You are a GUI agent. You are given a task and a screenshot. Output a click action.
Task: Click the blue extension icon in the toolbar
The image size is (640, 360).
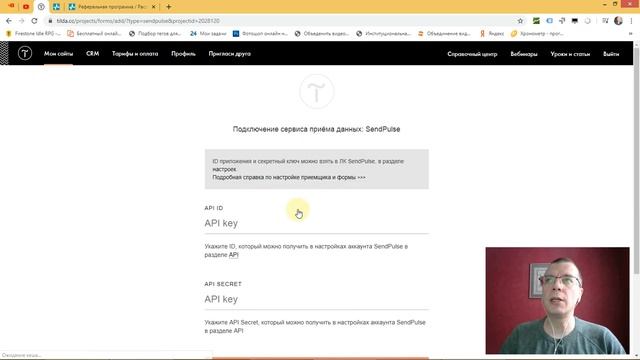pos(549,21)
